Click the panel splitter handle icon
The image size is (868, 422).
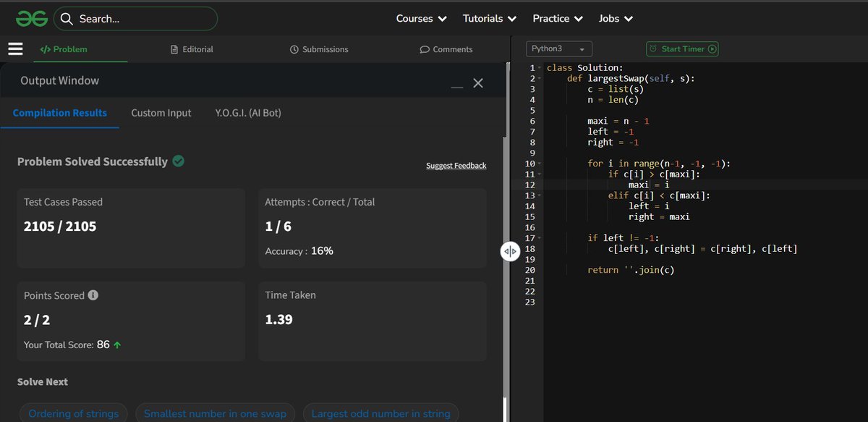pos(510,251)
